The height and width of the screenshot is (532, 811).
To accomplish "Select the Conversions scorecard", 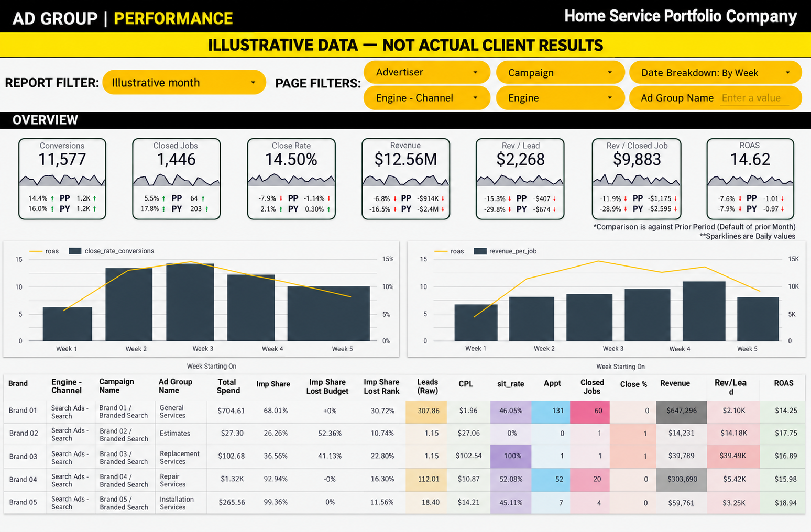I will [x=62, y=179].
